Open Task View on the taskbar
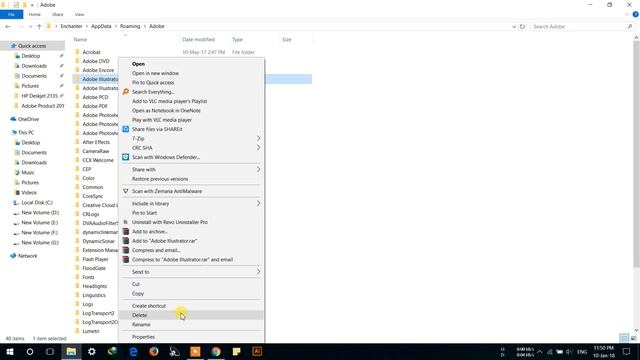The width and height of the screenshot is (640, 360). [50, 351]
